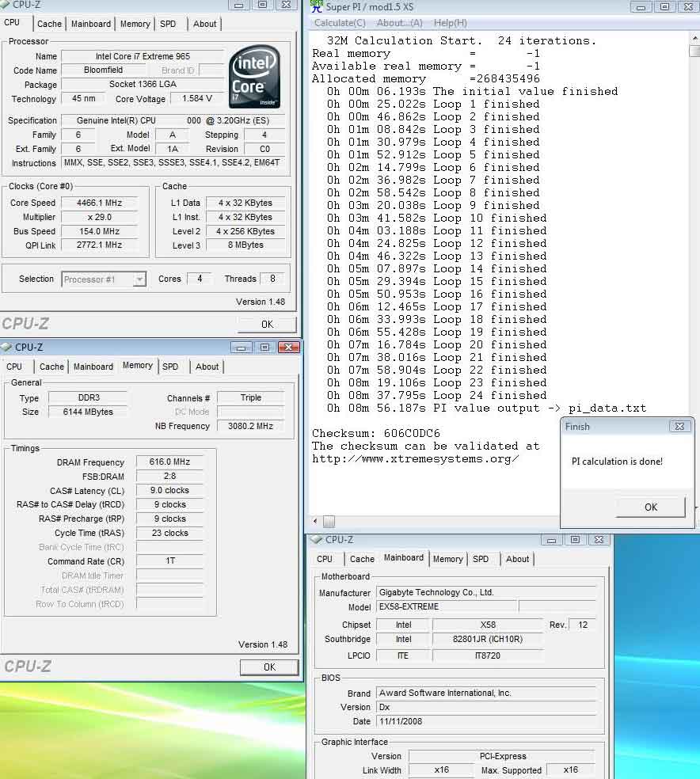Click the memory Size value 6144 MBytes

pos(88,412)
